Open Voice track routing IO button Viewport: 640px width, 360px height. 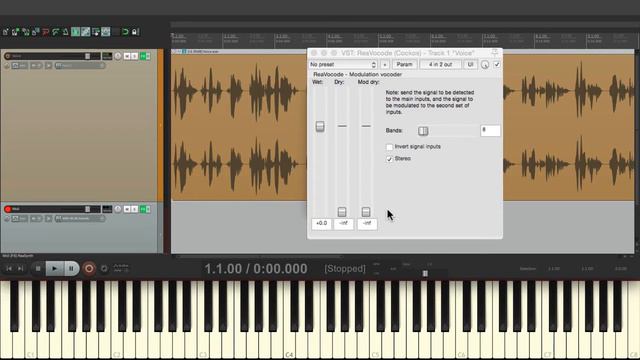point(107,56)
